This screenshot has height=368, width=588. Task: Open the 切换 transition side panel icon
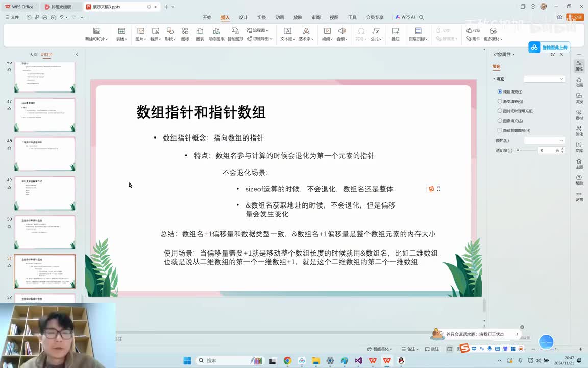[x=579, y=98]
